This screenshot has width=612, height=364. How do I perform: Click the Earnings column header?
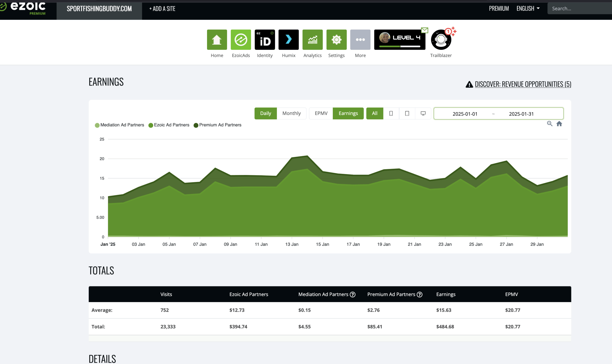tap(446, 294)
